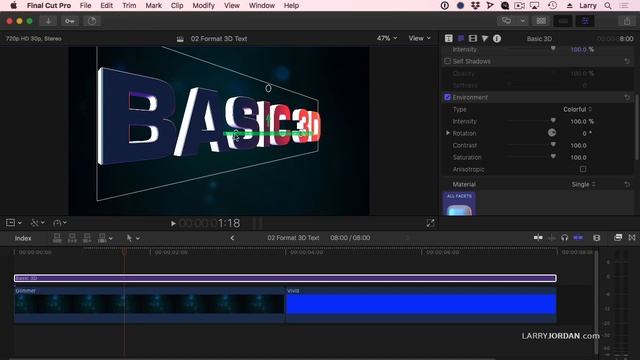
Task: Select the Basic 3D title clip
Action: 285,278
